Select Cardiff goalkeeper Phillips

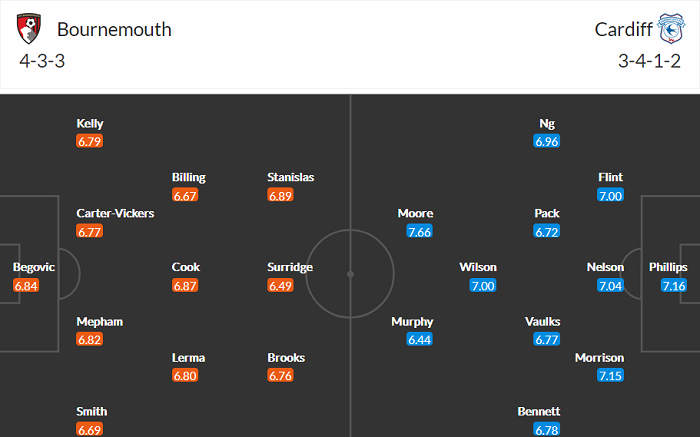click(x=668, y=267)
